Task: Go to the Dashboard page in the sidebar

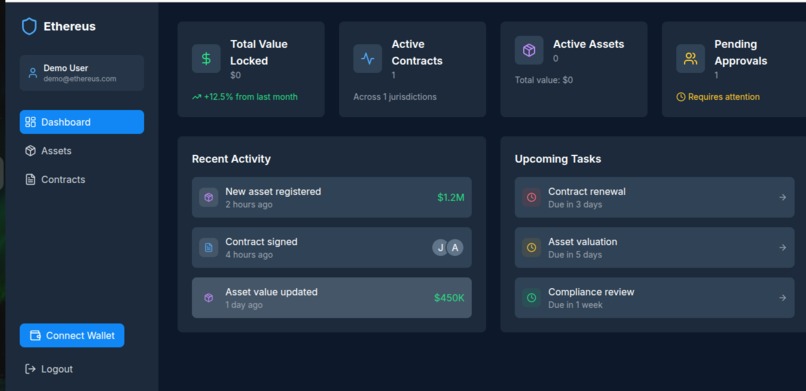Action: 82,122
